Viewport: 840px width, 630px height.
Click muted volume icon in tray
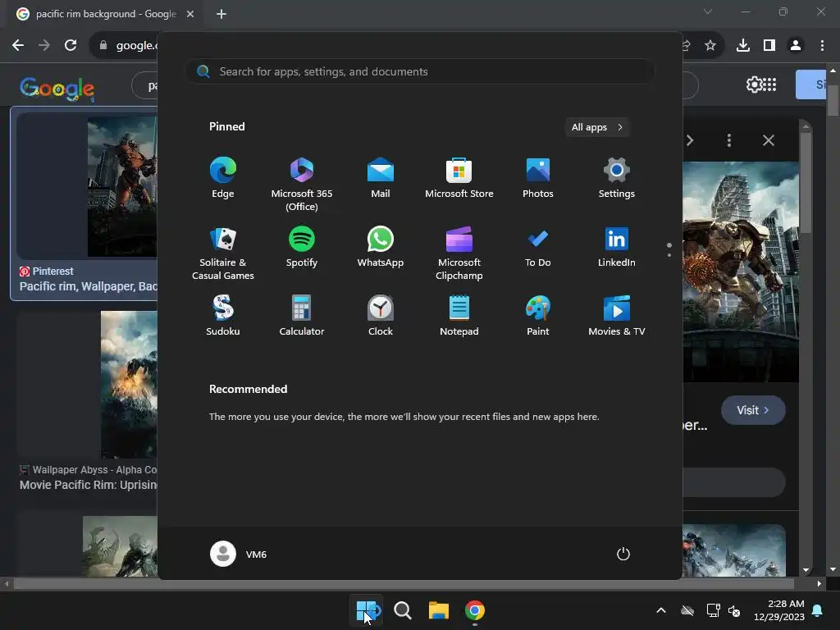pos(734,610)
